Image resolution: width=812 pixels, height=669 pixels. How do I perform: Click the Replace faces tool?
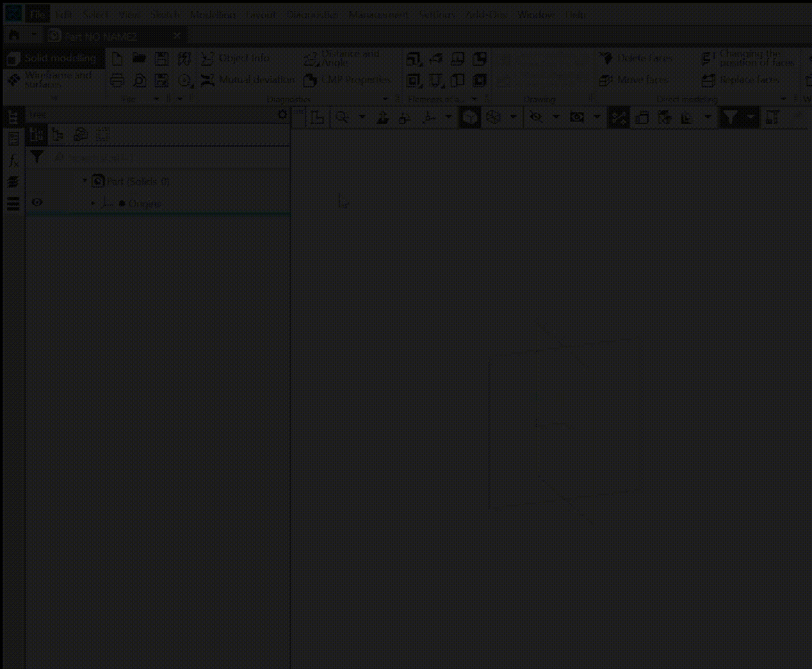coord(740,80)
